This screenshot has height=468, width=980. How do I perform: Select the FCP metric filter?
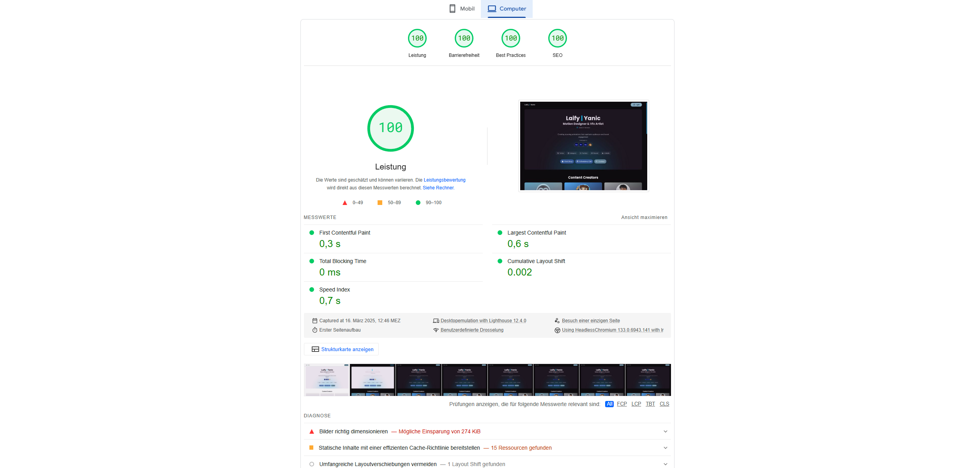pos(622,404)
